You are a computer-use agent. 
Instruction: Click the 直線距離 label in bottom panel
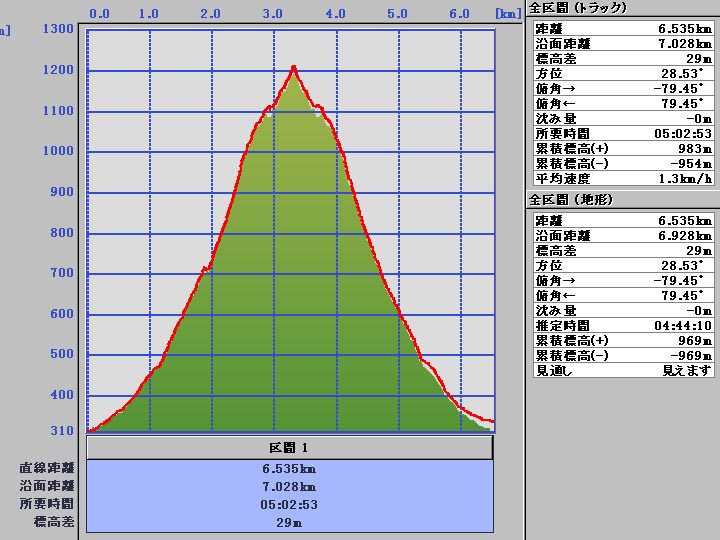point(46,468)
